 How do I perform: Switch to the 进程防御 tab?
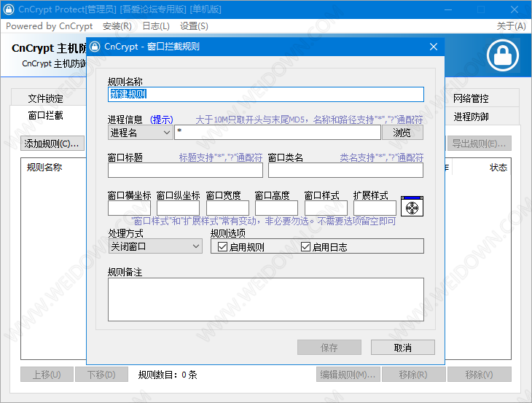click(x=471, y=117)
